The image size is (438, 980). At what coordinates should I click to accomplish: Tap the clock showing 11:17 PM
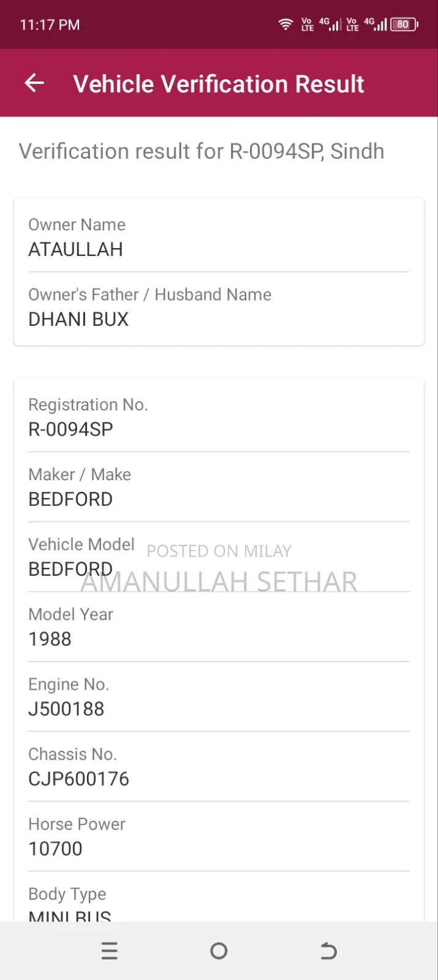pyautogui.click(x=50, y=25)
